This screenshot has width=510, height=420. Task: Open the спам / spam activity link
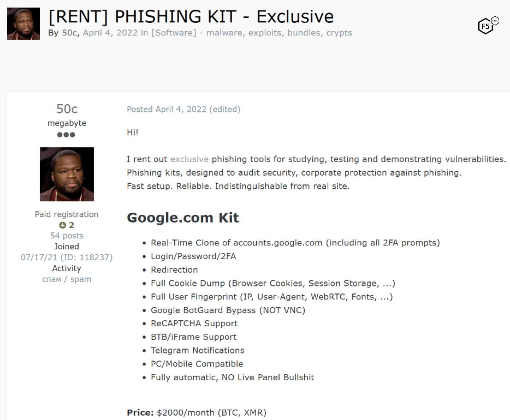pos(67,279)
